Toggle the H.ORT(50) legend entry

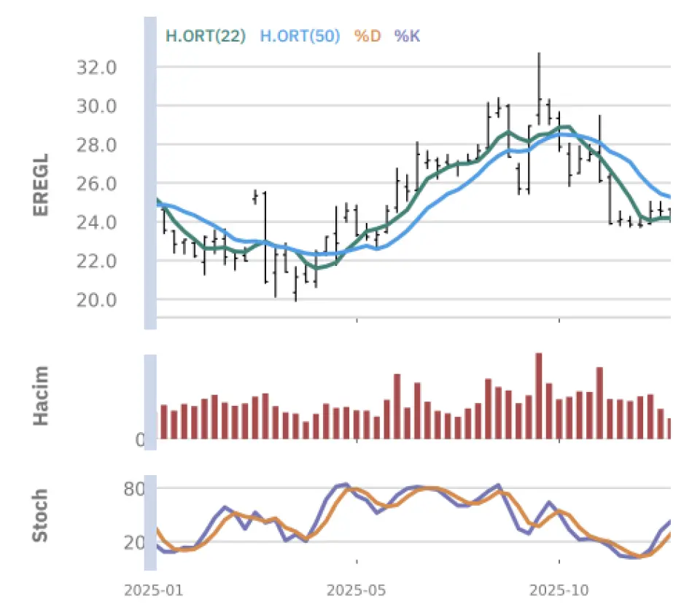point(300,35)
